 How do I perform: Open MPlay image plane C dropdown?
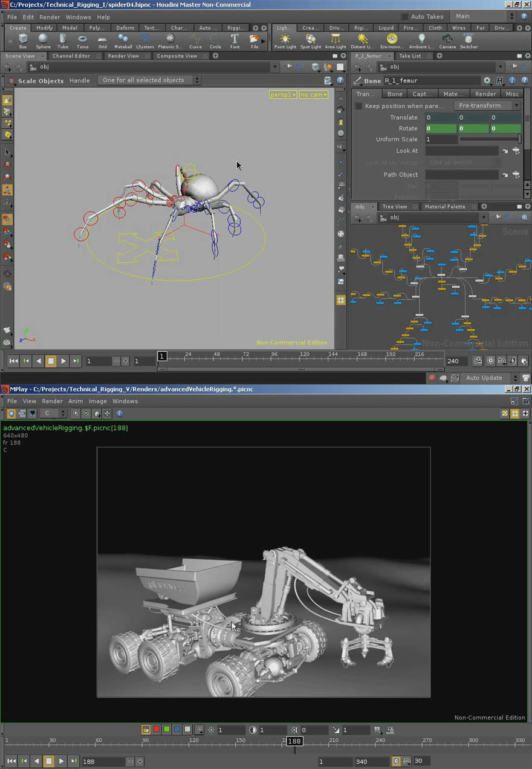(x=53, y=414)
